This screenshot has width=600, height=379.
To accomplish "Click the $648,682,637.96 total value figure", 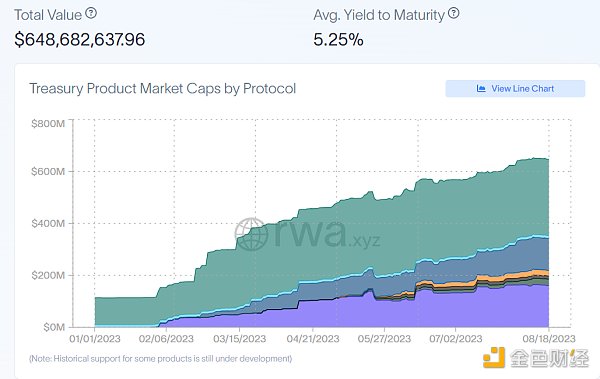I will click(x=80, y=39).
